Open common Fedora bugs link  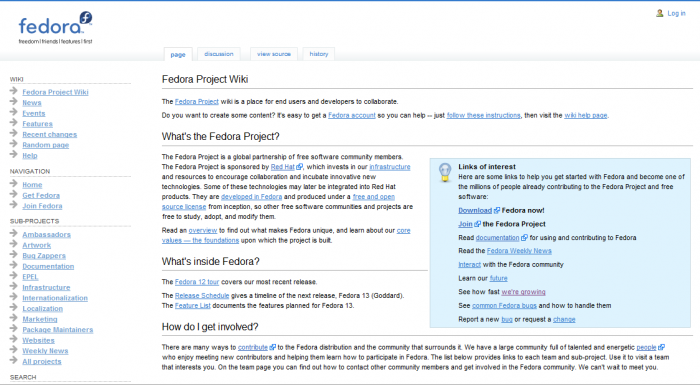click(x=504, y=305)
